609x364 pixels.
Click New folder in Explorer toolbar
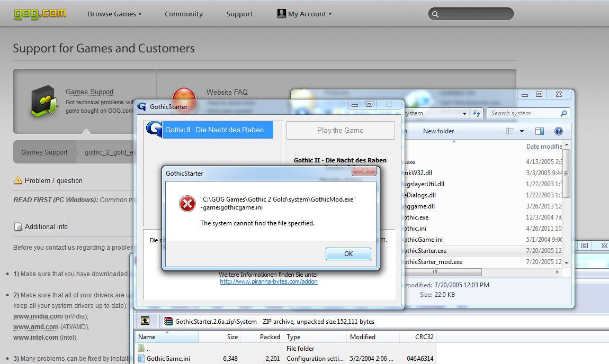(x=438, y=131)
